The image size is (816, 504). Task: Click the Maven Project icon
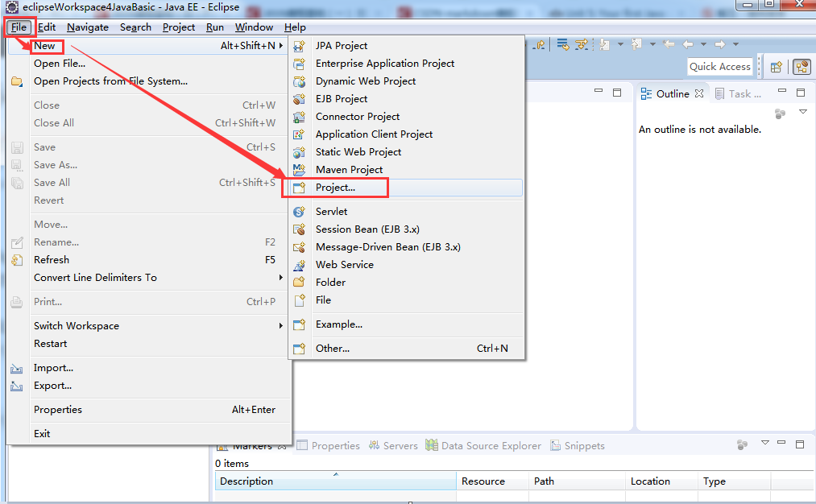(299, 170)
